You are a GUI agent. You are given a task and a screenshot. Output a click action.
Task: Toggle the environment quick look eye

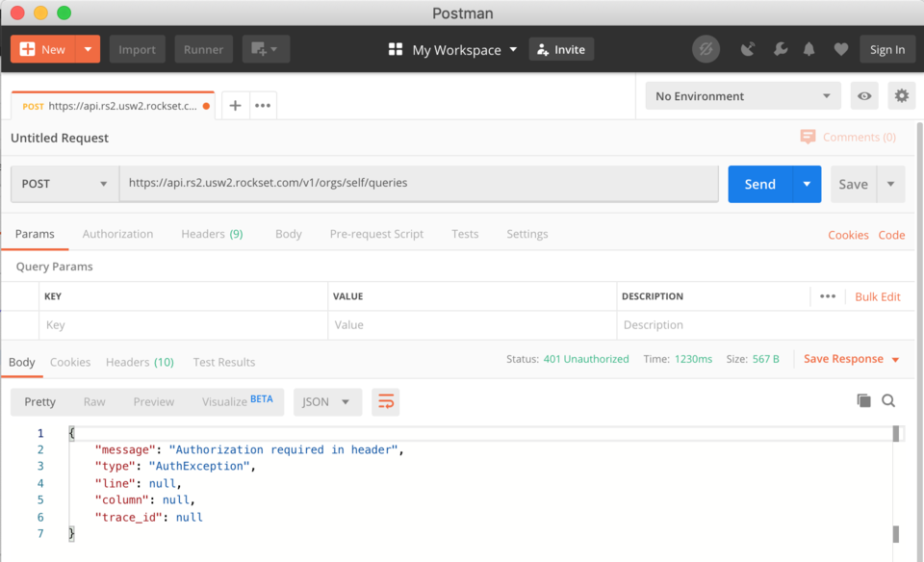click(x=864, y=96)
